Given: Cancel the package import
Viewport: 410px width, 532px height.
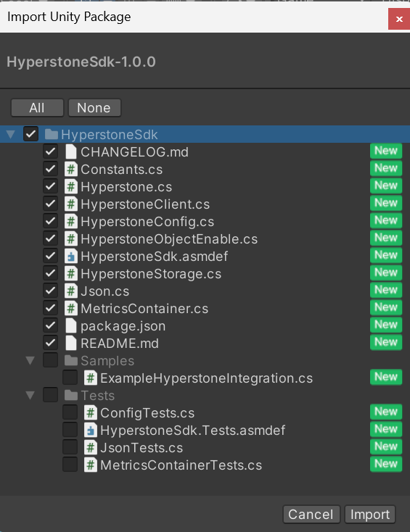Looking at the screenshot, I should [311, 515].
